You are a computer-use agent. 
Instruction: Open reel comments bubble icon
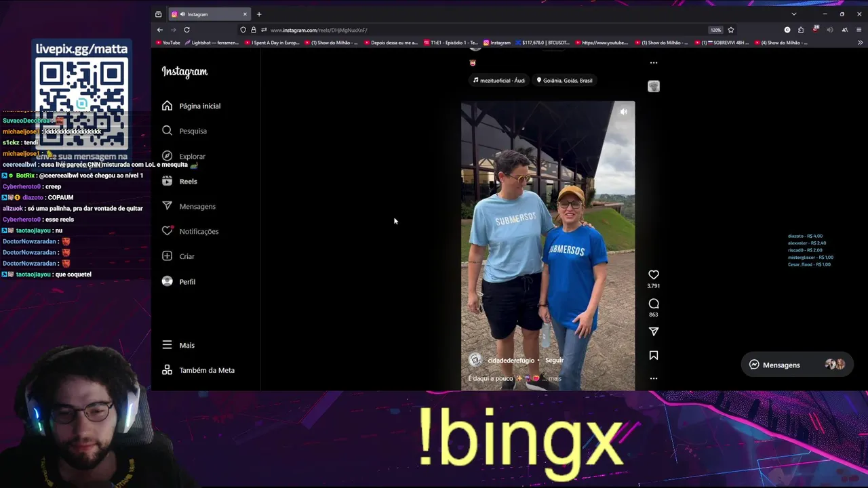coord(654,304)
